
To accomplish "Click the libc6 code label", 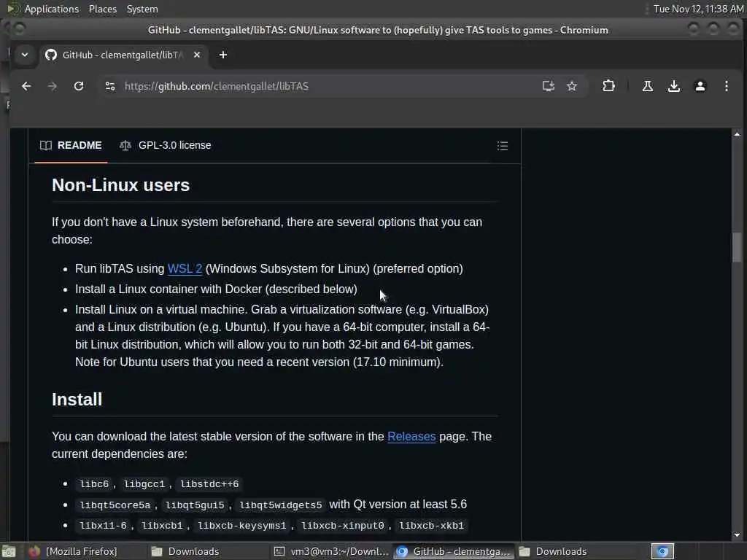I will coord(94,484).
